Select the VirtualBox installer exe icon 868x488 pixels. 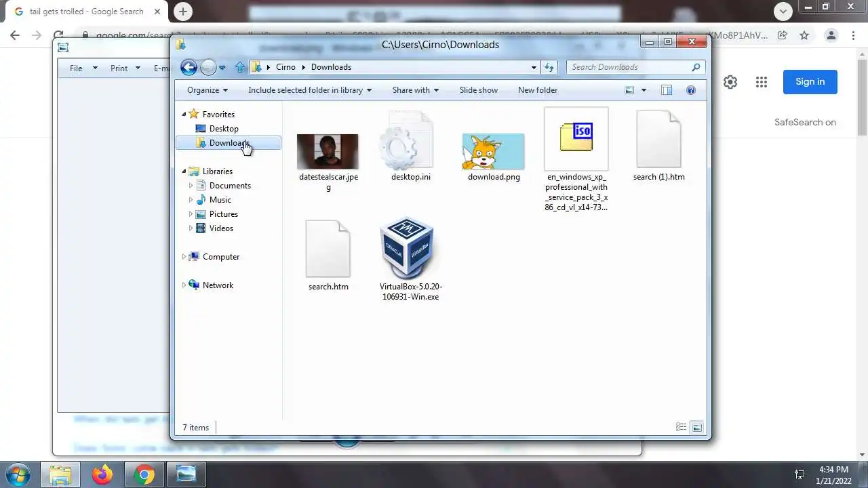[x=407, y=247]
